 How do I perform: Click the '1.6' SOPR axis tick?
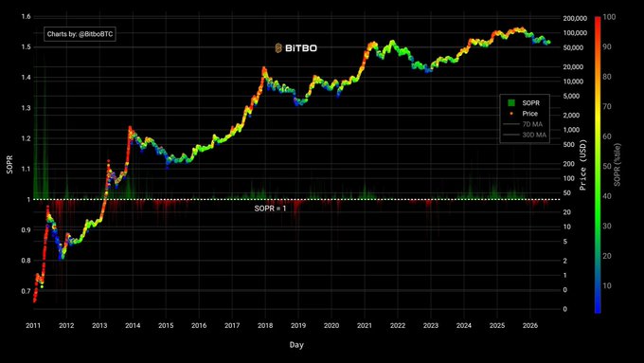point(26,17)
